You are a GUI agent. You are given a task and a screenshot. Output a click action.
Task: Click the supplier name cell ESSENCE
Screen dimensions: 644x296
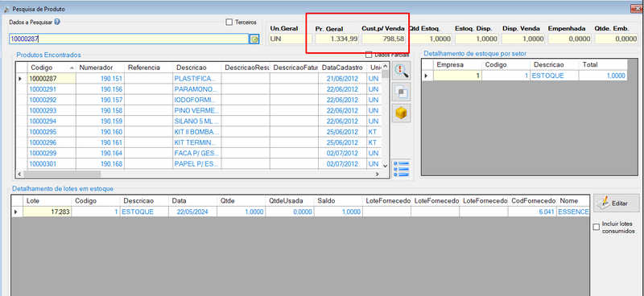tap(573, 212)
